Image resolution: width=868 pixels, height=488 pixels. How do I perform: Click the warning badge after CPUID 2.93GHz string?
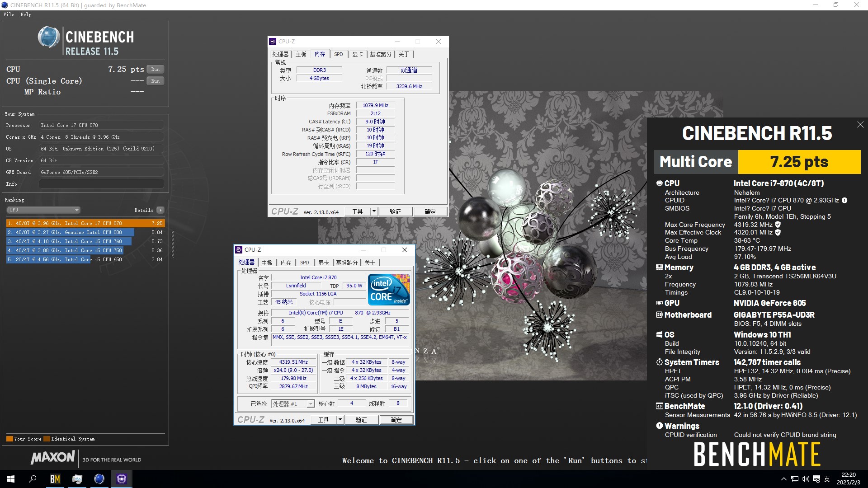[x=844, y=201]
